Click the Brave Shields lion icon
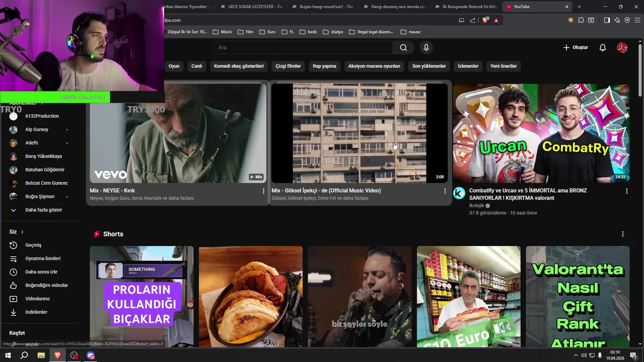This screenshot has width=644, height=362. point(485,20)
